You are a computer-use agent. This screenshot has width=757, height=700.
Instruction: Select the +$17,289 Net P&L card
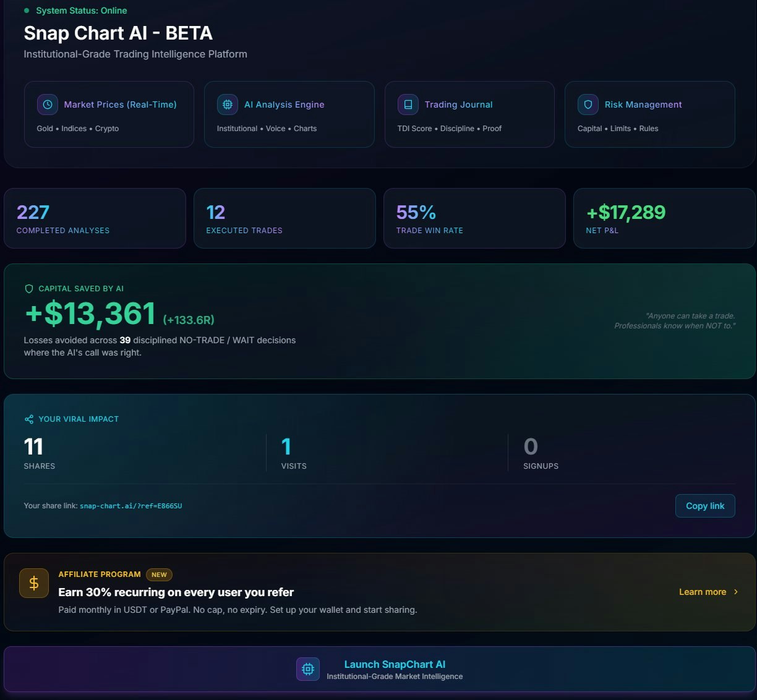pyautogui.click(x=664, y=218)
